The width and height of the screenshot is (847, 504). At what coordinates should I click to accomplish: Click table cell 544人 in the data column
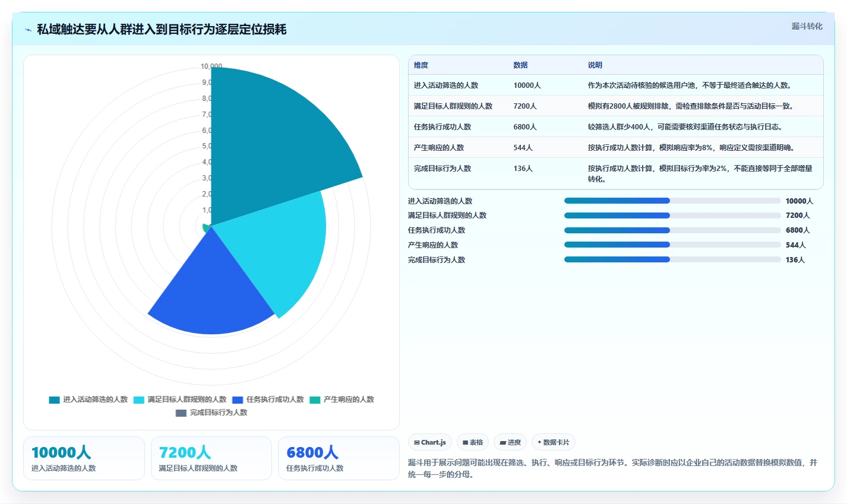point(523,148)
